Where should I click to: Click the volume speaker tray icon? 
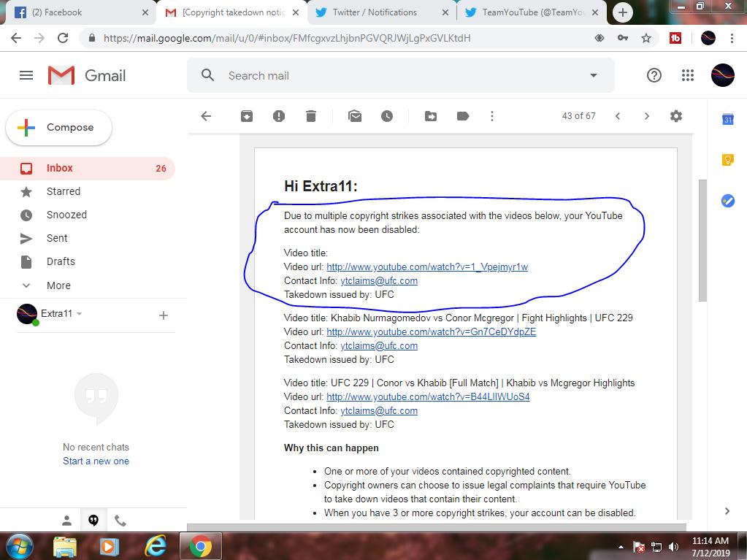(x=673, y=547)
